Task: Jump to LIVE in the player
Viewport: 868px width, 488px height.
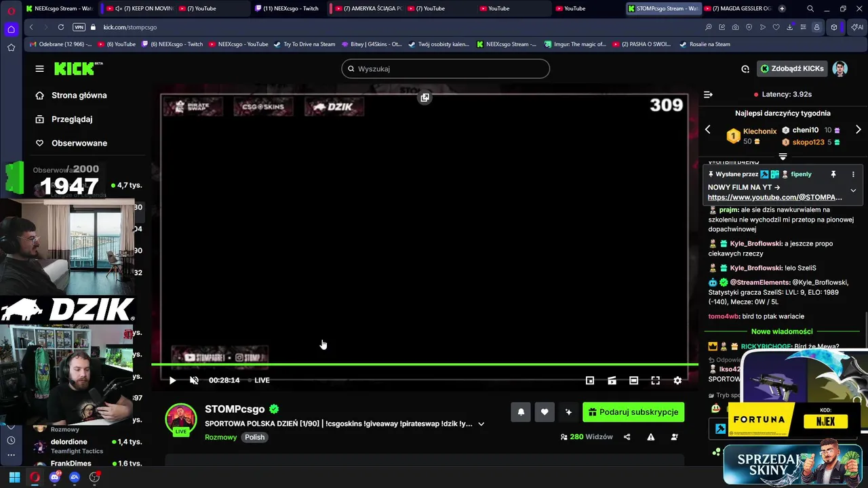Action: pyautogui.click(x=262, y=380)
